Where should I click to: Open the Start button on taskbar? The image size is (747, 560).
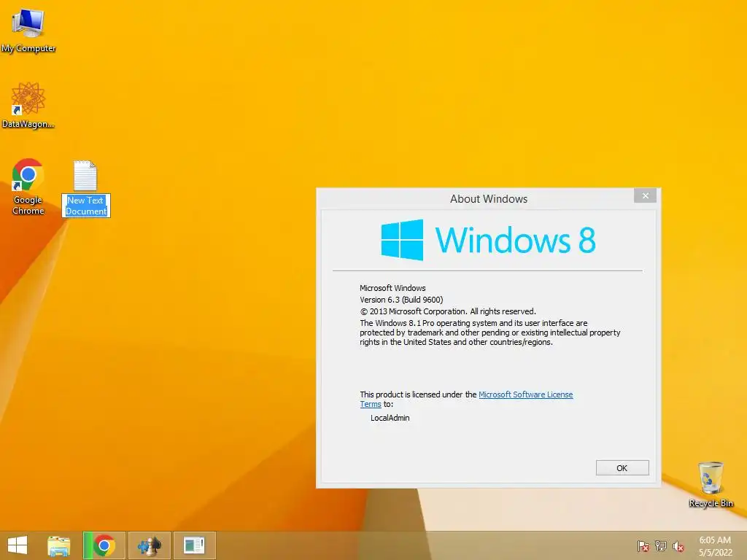tap(18, 545)
